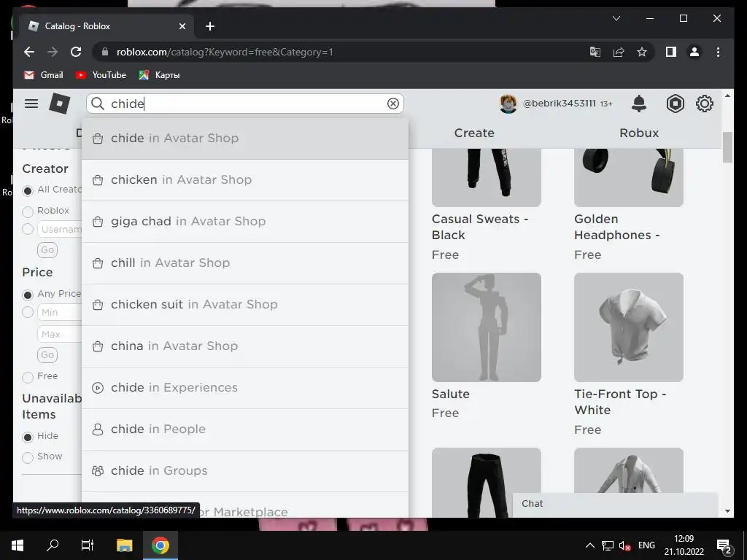Choose 'chill in Avatar Shop' suggestion
Viewport: 747px width, 560px height.
245,262
